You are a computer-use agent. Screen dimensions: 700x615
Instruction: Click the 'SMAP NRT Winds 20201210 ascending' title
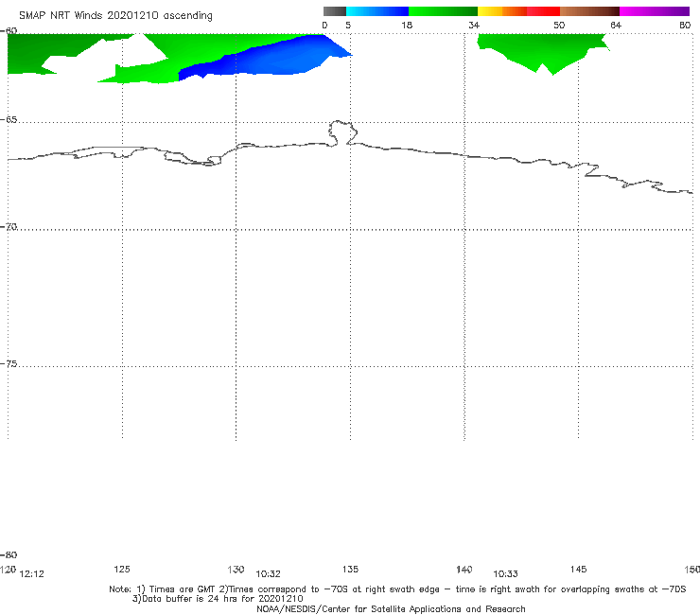[115, 16]
